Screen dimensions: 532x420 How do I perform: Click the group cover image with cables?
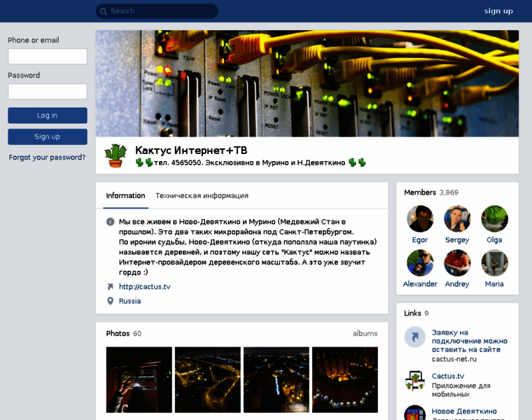pos(307,83)
